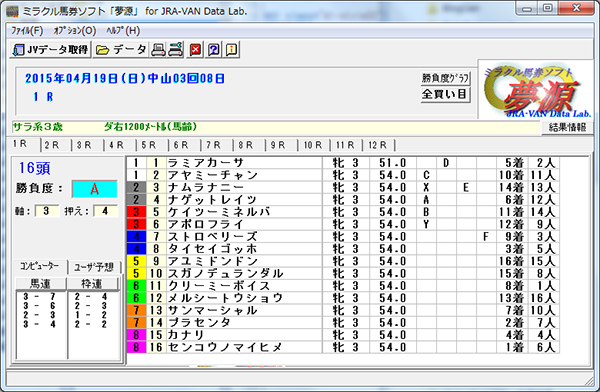600x392 pixels.
Task: Click the print settings icon
Action: [176, 50]
